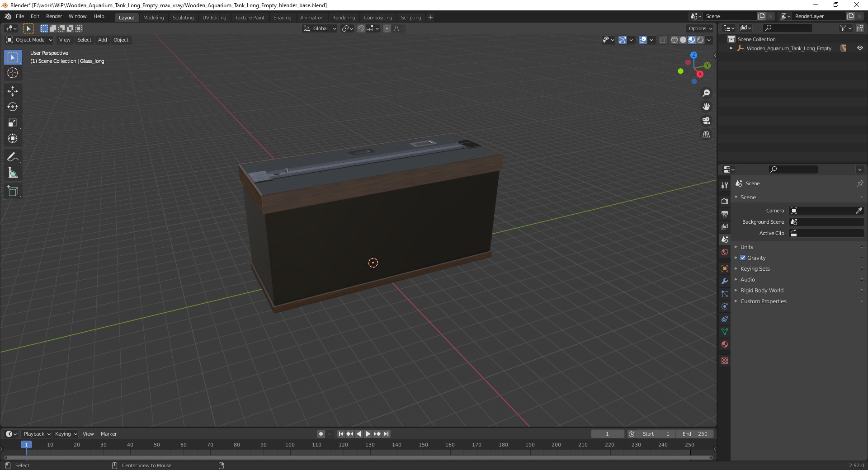Open the Modifiers properties tab
Image resolution: width=868 pixels, height=470 pixels.
pyautogui.click(x=725, y=281)
